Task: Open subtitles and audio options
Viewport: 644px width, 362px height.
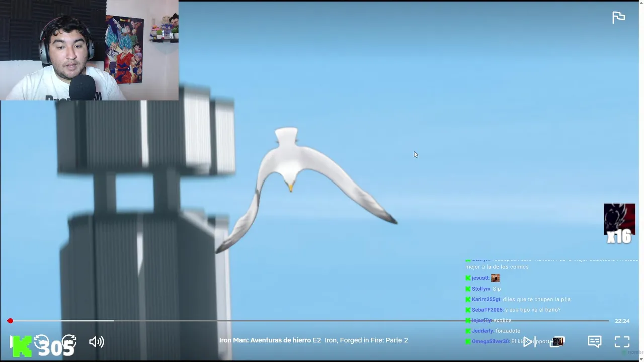Action: [594, 342]
